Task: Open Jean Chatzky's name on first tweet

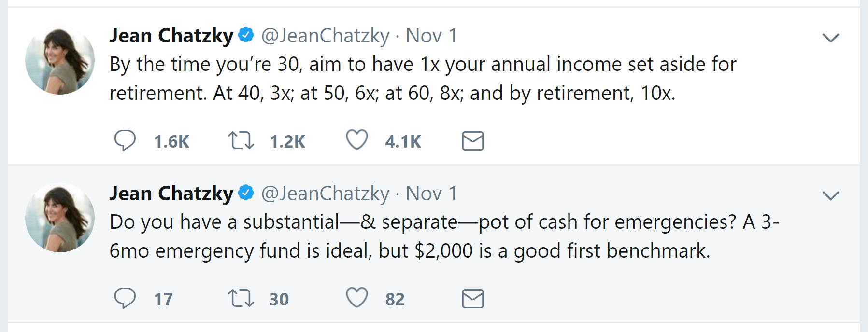Action: click(171, 36)
